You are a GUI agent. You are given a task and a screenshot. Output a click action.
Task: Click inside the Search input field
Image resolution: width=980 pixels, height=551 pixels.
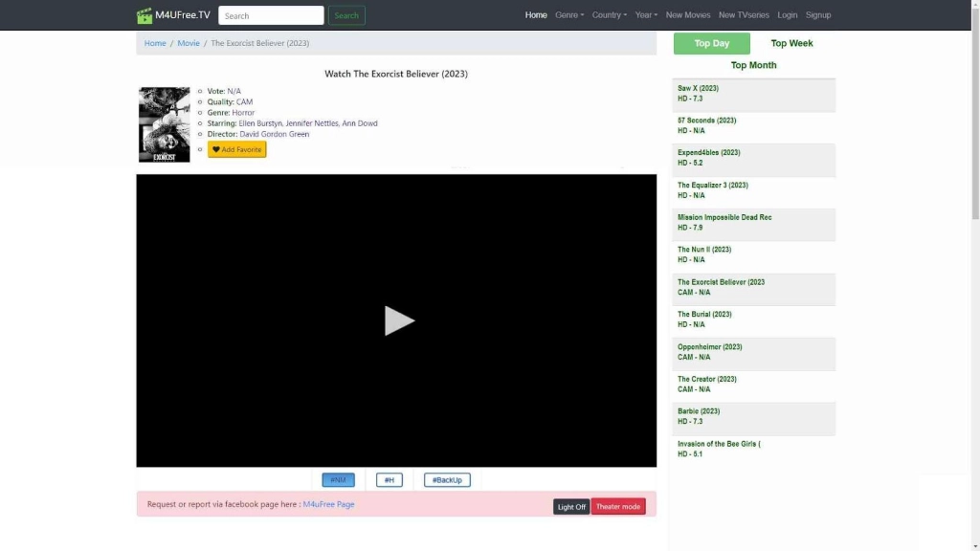coord(271,15)
